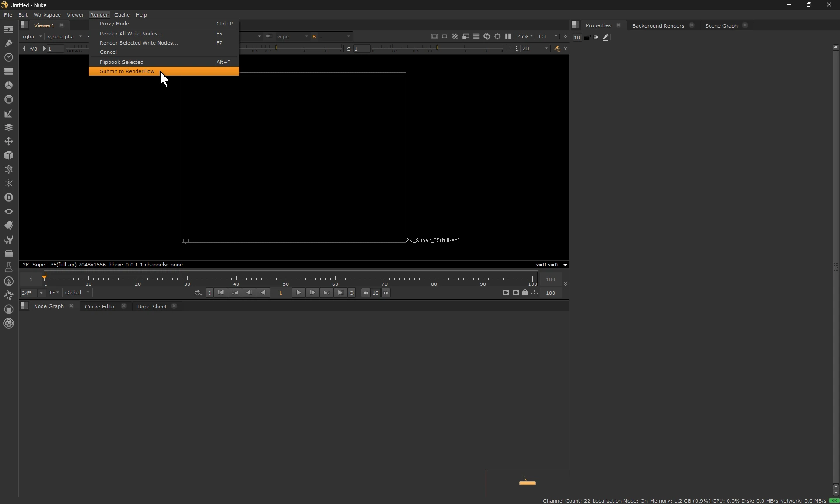The image size is (840, 504).
Task: Open the 2D view mode dropdown
Action: pyautogui.click(x=535, y=49)
